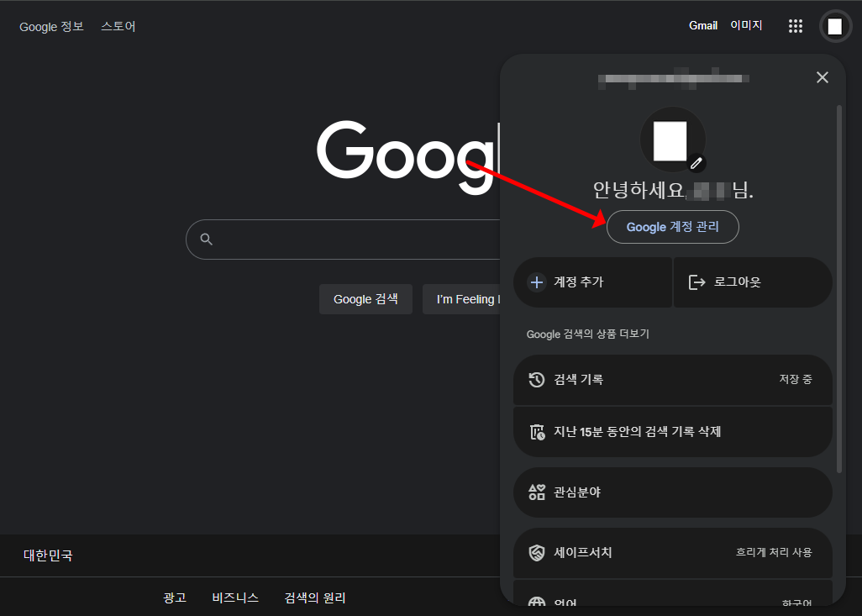This screenshot has height=616, width=862.
Task: Open Gmail link
Action: click(x=703, y=26)
